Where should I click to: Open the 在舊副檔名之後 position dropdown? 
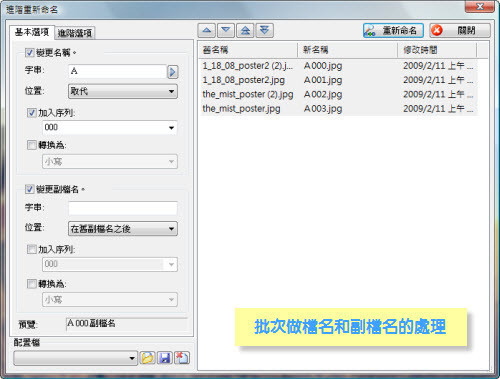(x=123, y=229)
